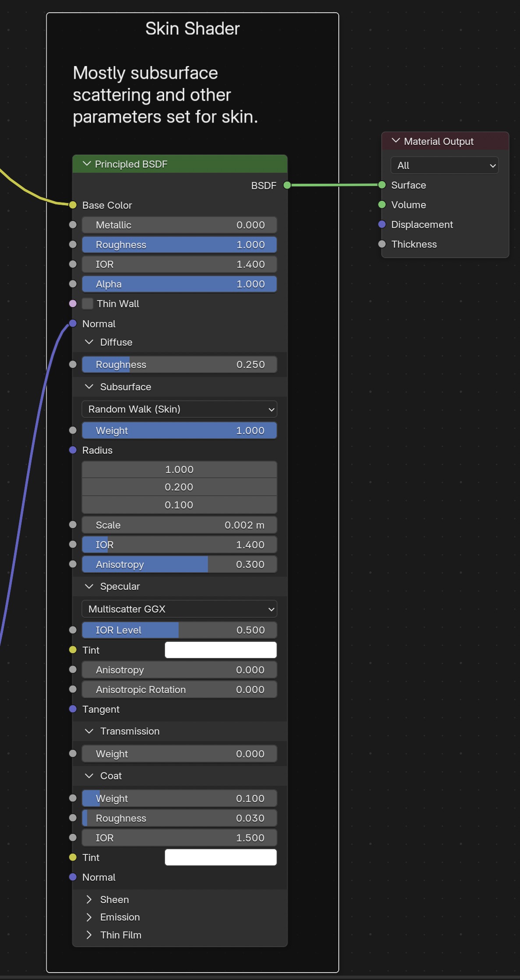Open the All render target dropdown
Image resolution: width=520 pixels, height=980 pixels.
[x=444, y=165]
